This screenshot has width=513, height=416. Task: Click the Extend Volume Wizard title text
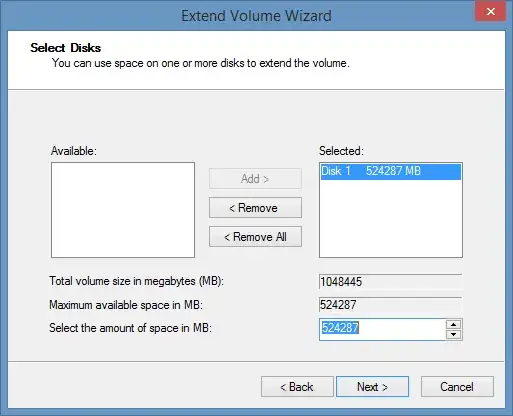point(256,16)
